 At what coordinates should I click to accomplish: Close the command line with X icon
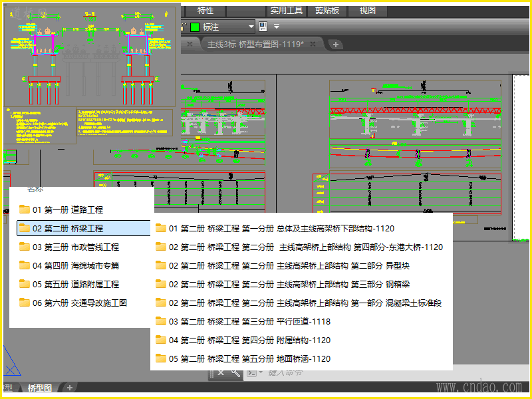click(221, 372)
